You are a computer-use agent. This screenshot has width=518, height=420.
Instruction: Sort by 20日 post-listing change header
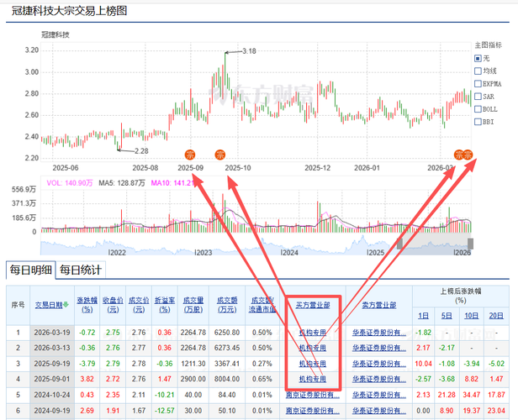click(496, 316)
